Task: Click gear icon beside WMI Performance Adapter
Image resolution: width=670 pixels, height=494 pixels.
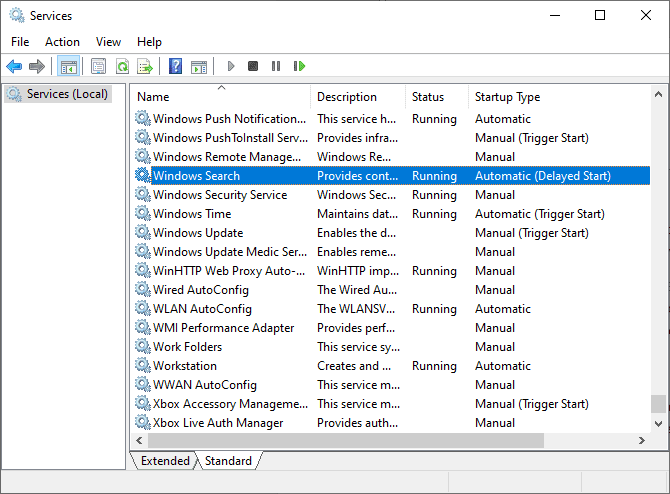Action: point(143,327)
